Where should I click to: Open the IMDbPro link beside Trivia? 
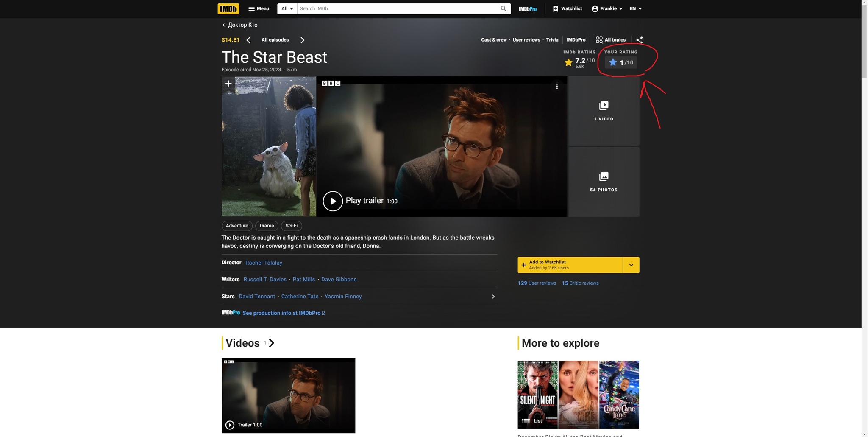[576, 40]
